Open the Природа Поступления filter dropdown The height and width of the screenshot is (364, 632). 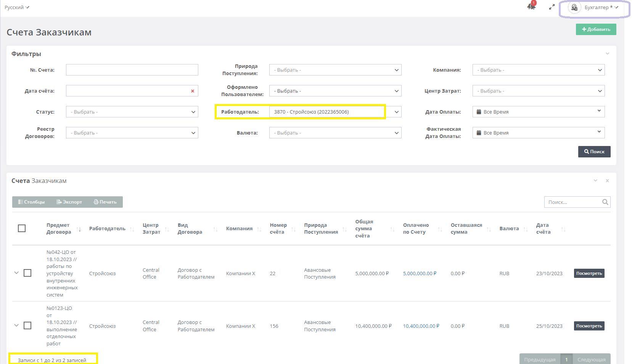click(335, 70)
